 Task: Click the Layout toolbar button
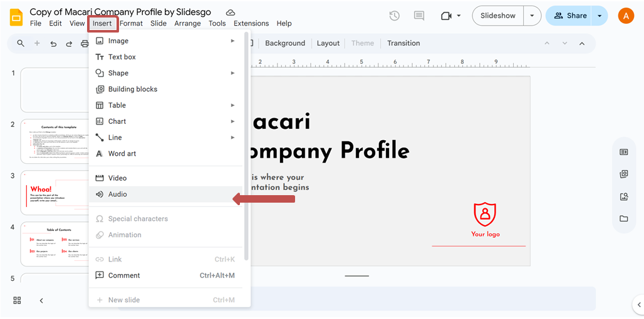click(328, 43)
